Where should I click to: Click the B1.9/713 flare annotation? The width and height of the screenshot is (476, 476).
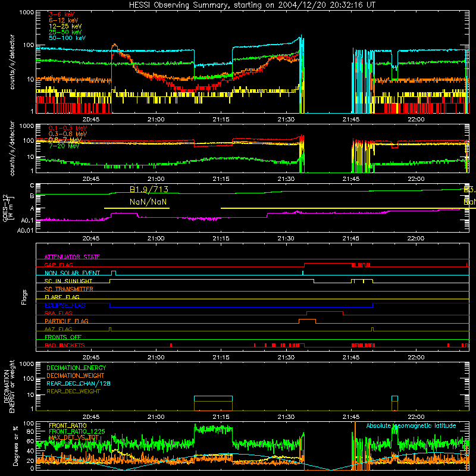click(149, 189)
